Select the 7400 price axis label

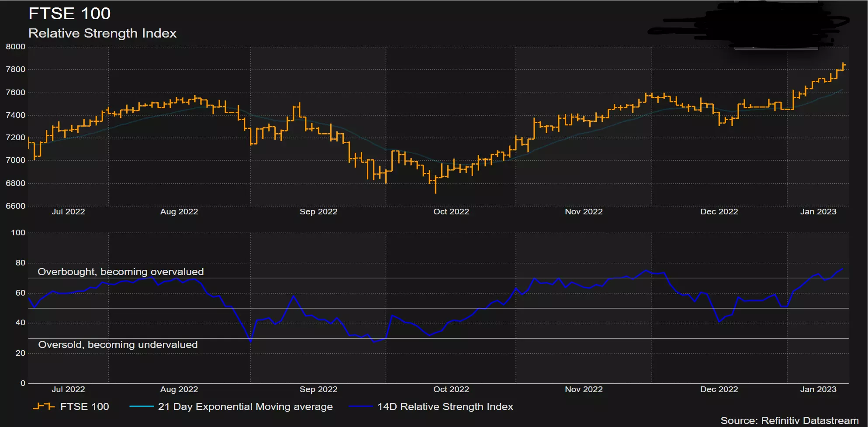tap(15, 115)
